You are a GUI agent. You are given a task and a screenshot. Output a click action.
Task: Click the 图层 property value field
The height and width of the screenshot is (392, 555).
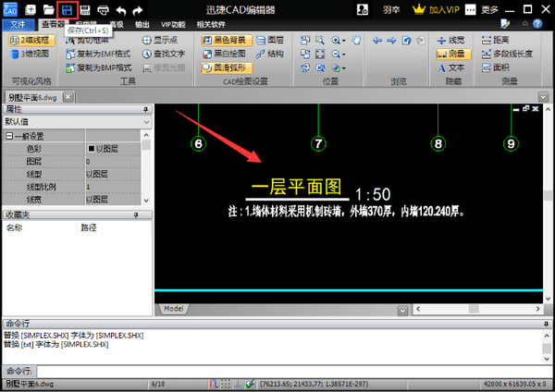pyautogui.click(x=113, y=162)
